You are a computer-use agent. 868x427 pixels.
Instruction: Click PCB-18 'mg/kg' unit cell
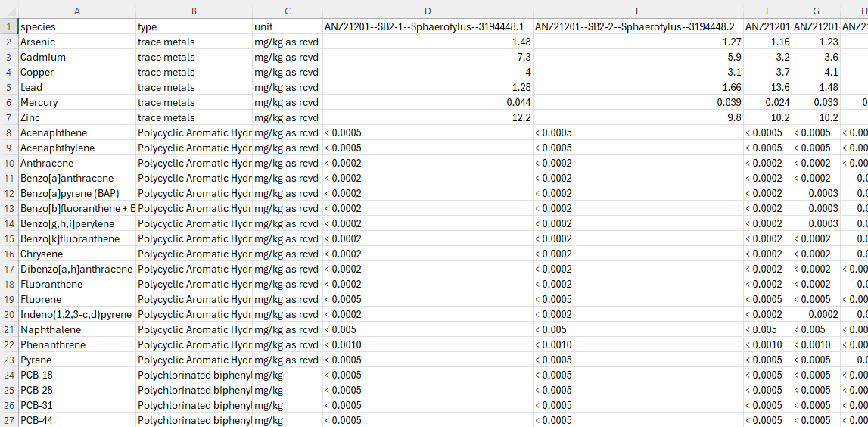pyautogui.click(x=288, y=375)
